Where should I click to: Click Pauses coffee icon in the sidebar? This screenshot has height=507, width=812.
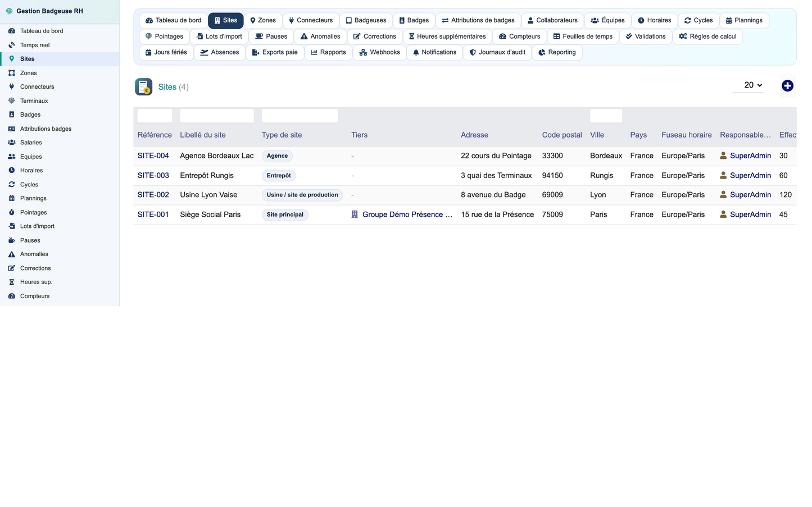coord(11,240)
